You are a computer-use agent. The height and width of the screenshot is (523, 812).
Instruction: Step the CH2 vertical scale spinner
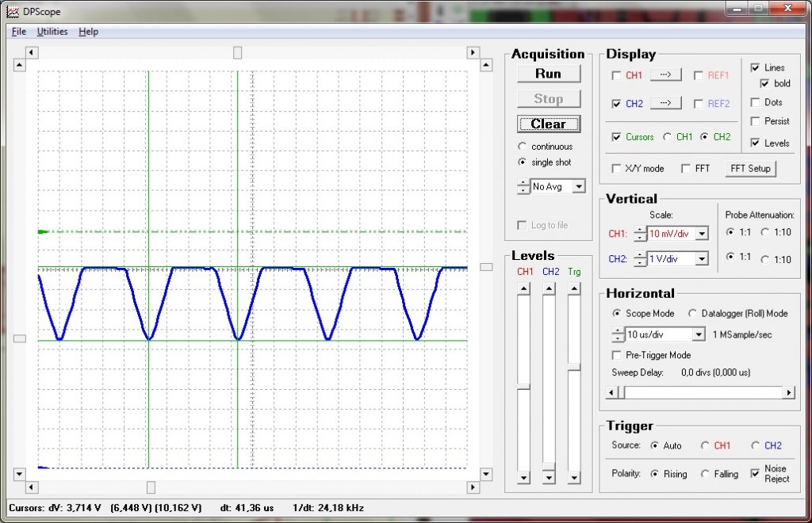tap(640, 258)
